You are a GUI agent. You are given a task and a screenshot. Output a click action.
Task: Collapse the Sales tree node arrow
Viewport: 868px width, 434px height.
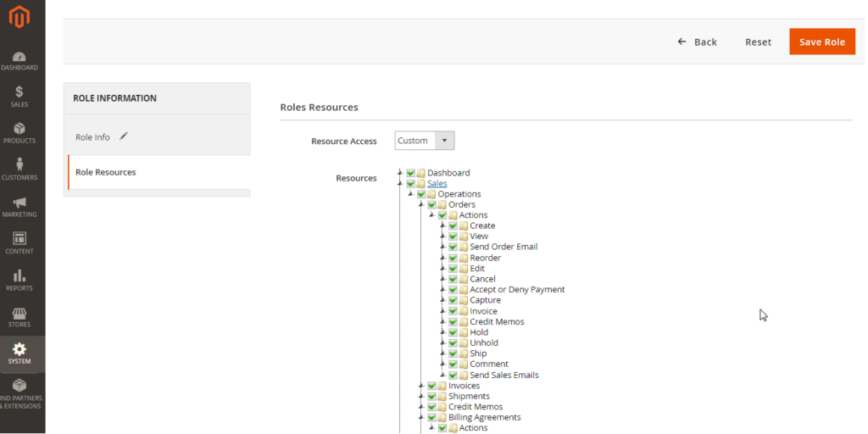pyautogui.click(x=401, y=183)
